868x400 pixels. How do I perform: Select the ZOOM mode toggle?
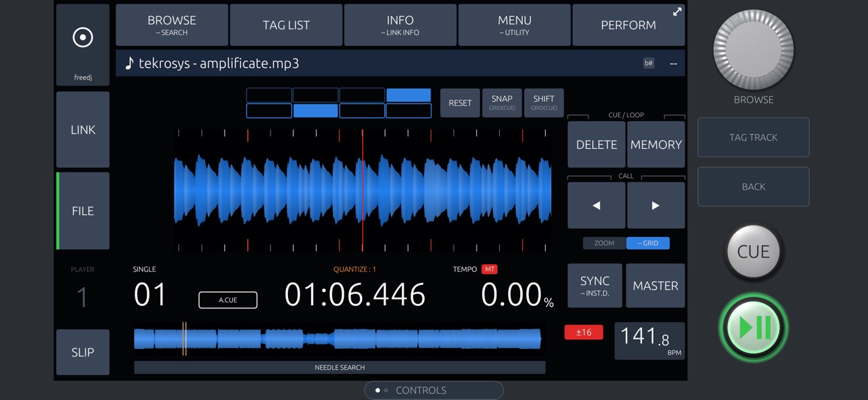(x=604, y=243)
